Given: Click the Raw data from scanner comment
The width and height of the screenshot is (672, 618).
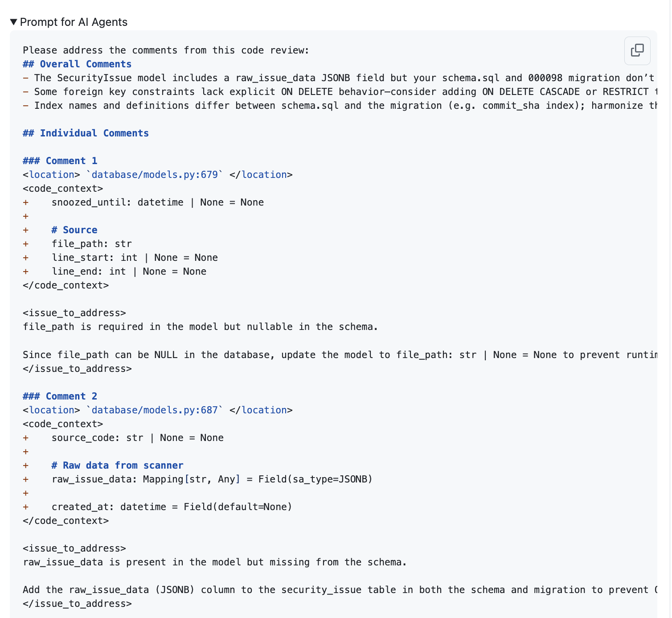Looking at the screenshot, I should click(117, 465).
